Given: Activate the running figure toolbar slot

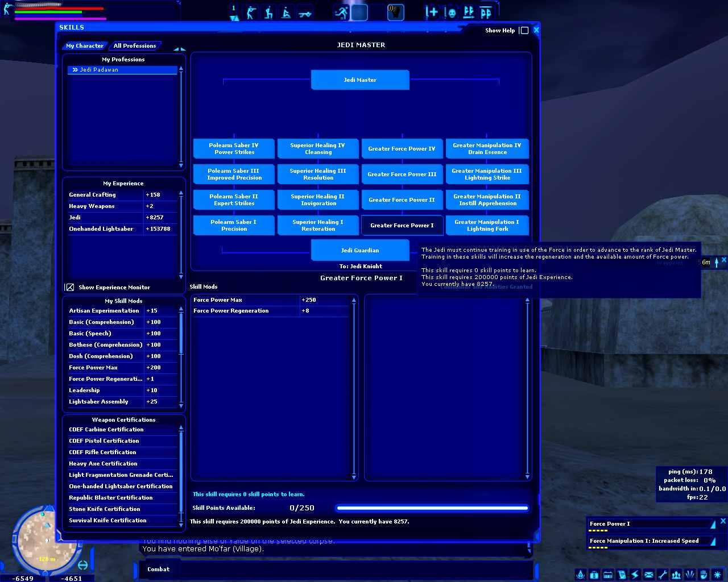Looking at the screenshot, I should point(341,12).
